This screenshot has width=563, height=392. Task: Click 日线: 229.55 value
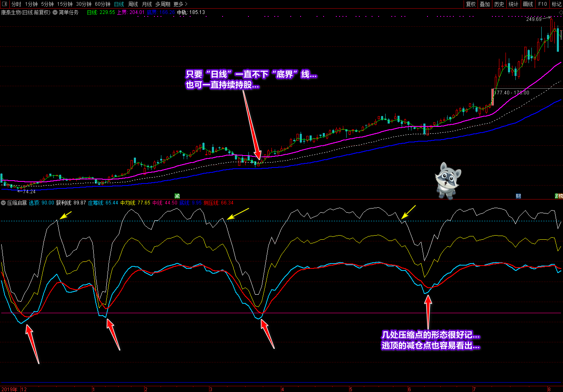101,12
